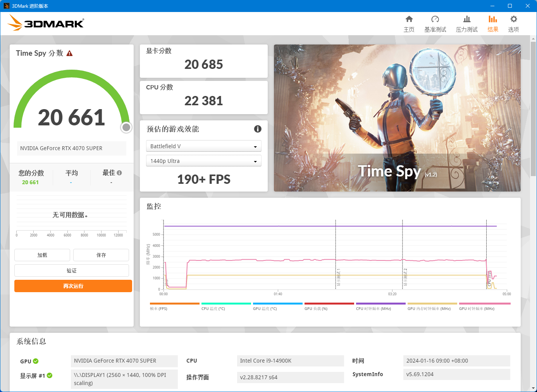Screen dimensions: 537x392
Task: Click the 选项 gear icon
Action: click(513, 19)
